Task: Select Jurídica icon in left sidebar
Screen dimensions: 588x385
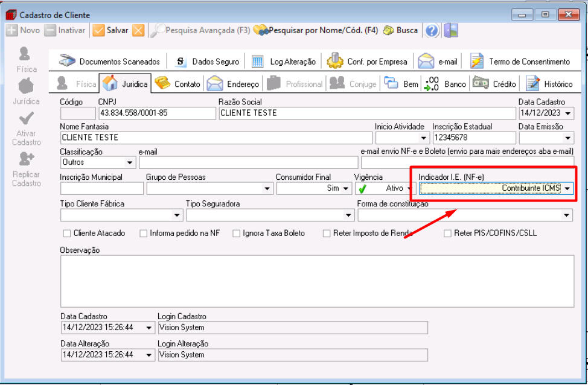Action: [26, 86]
